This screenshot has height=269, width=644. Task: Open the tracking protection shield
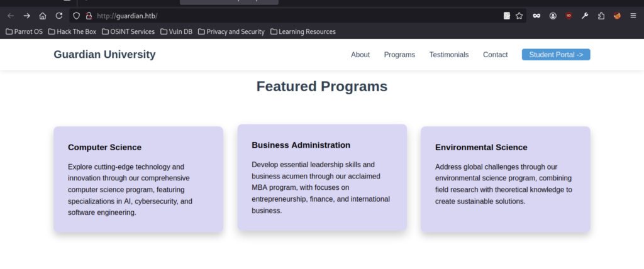76,16
